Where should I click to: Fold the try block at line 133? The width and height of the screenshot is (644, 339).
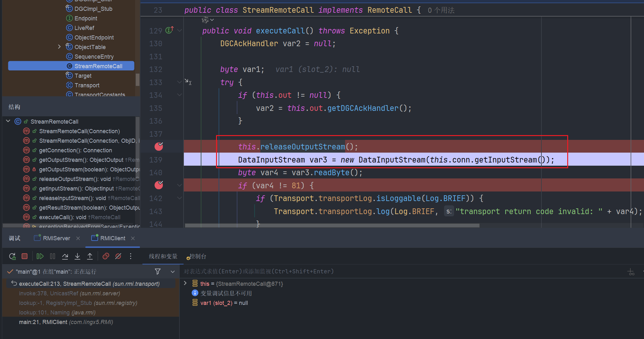[x=179, y=82]
